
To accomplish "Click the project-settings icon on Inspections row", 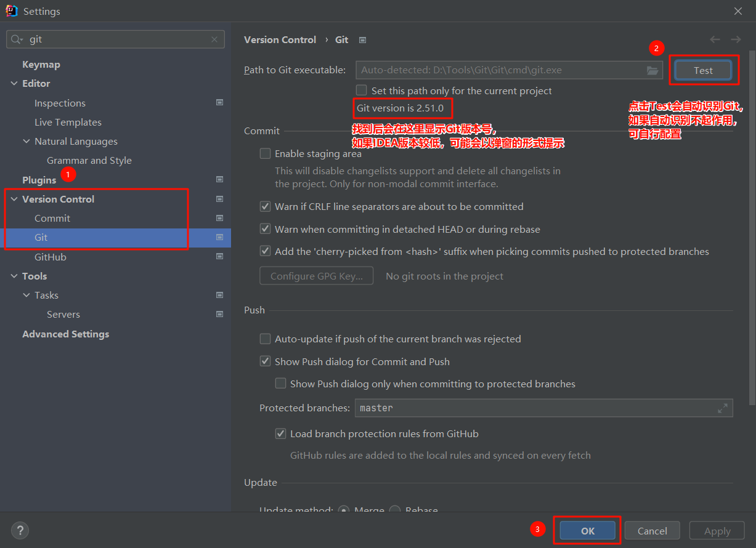I will (219, 103).
